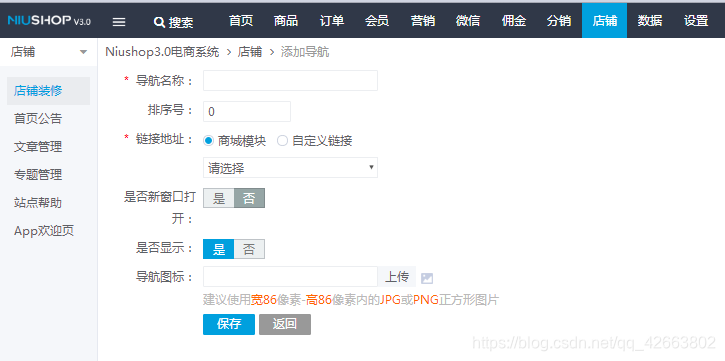Open the 营销 top menu
The image size is (725, 361).
pyautogui.click(x=423, y=21)
